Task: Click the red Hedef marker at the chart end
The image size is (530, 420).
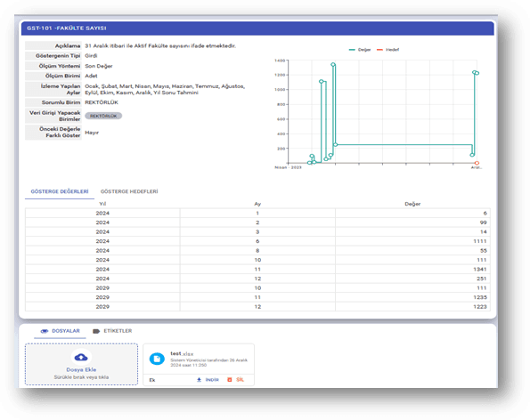Action: 477,163
